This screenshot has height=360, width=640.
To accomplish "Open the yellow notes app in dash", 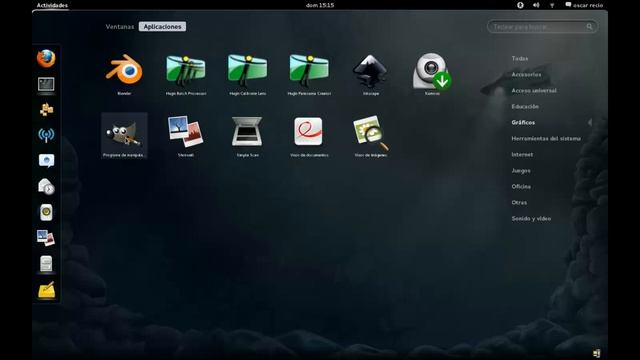I will (x=46, y=290).
